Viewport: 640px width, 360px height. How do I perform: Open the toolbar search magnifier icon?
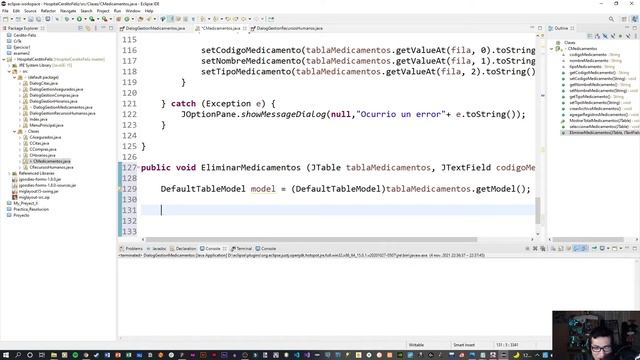pos(611,19)
